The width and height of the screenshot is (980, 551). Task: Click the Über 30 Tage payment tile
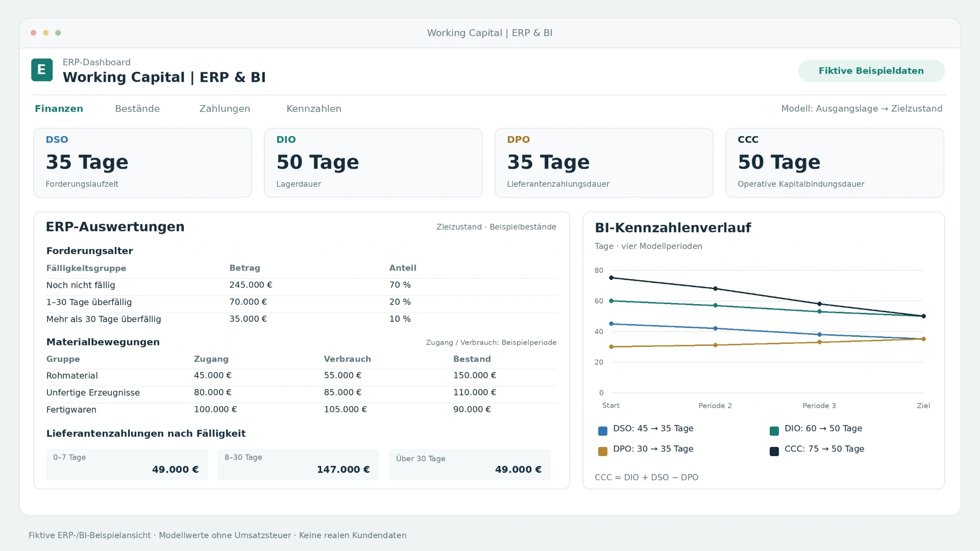470,465
